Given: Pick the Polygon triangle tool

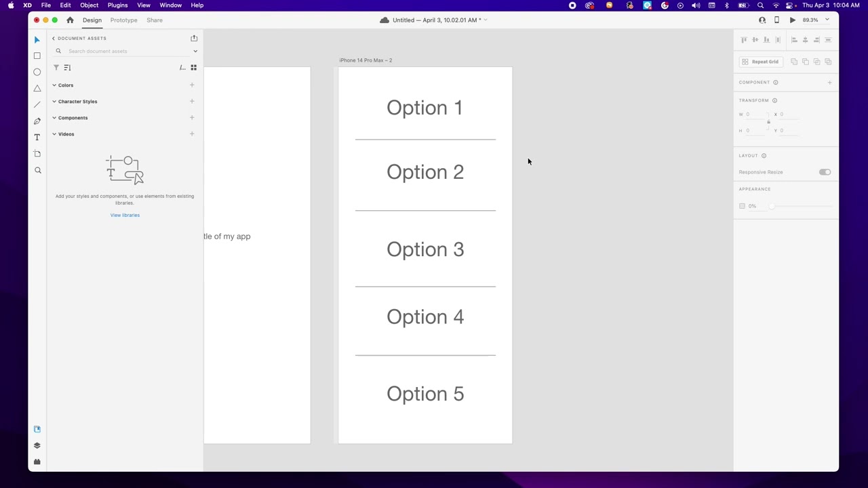Looking at the screenshot, I should pos(37,88).
